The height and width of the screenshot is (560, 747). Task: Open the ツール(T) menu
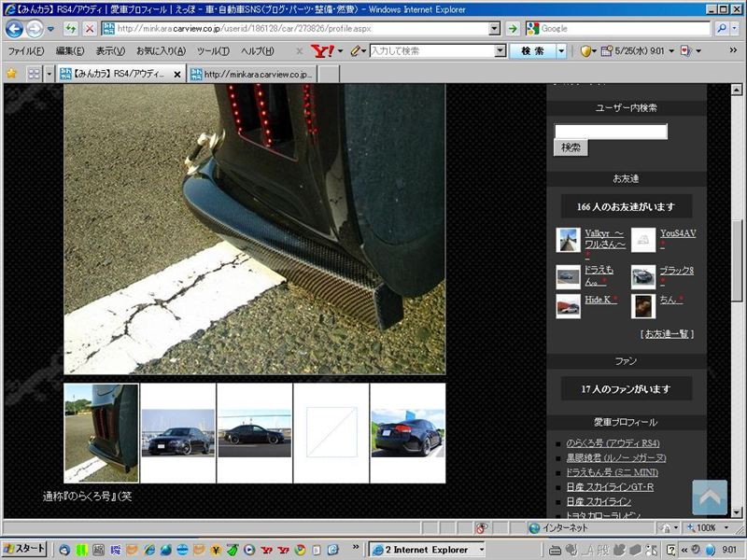pyautogui.click(x=214, y=50)
